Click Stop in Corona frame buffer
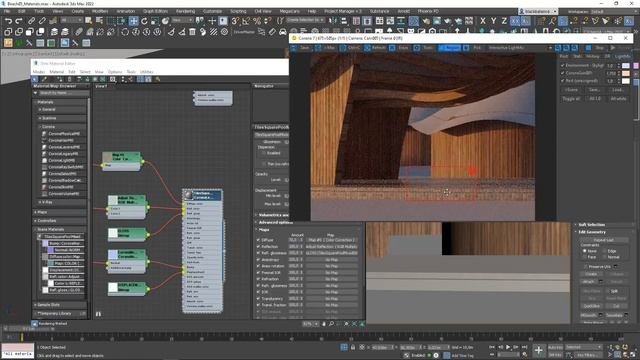This screenshot has width=640, height=360. [595, 48]
